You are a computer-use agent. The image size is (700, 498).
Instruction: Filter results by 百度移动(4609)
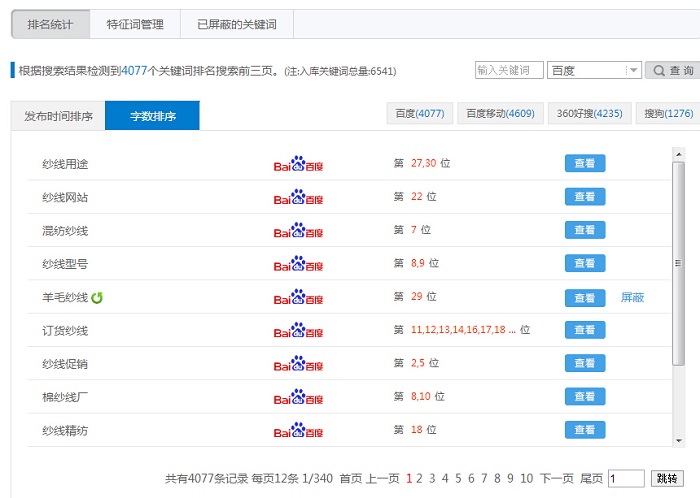501,114
